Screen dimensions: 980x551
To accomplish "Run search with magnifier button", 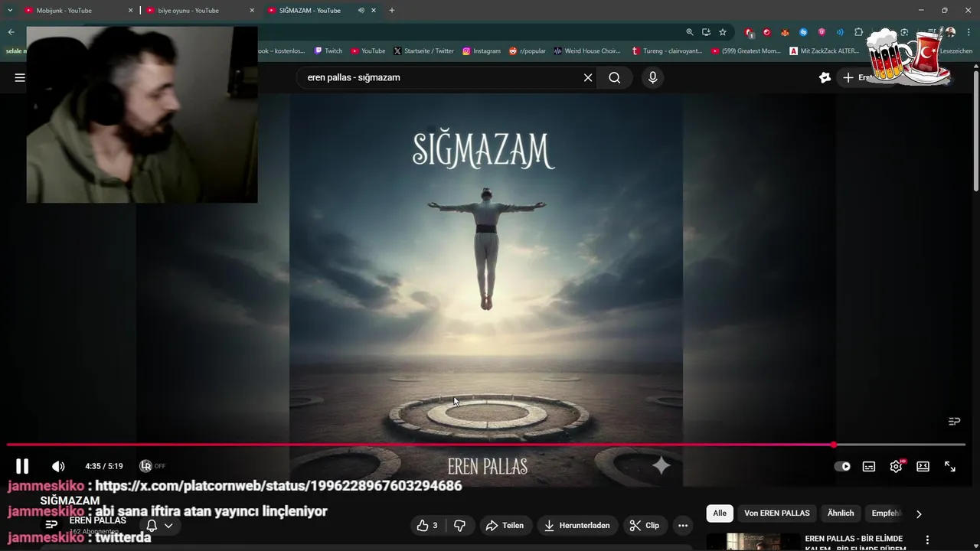I will pyautogui.click(x=615, y=77).
